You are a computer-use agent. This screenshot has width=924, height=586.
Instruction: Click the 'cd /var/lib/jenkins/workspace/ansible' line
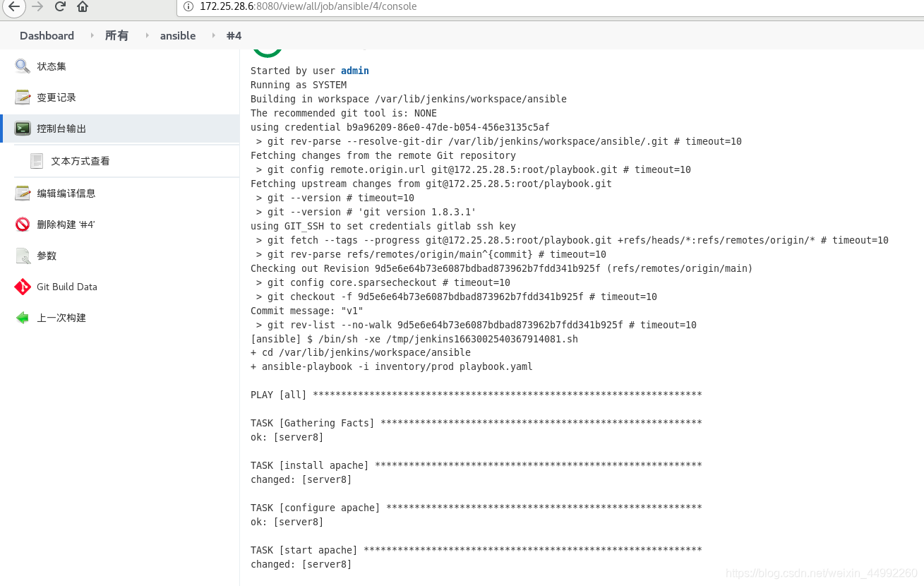[361, 352]
